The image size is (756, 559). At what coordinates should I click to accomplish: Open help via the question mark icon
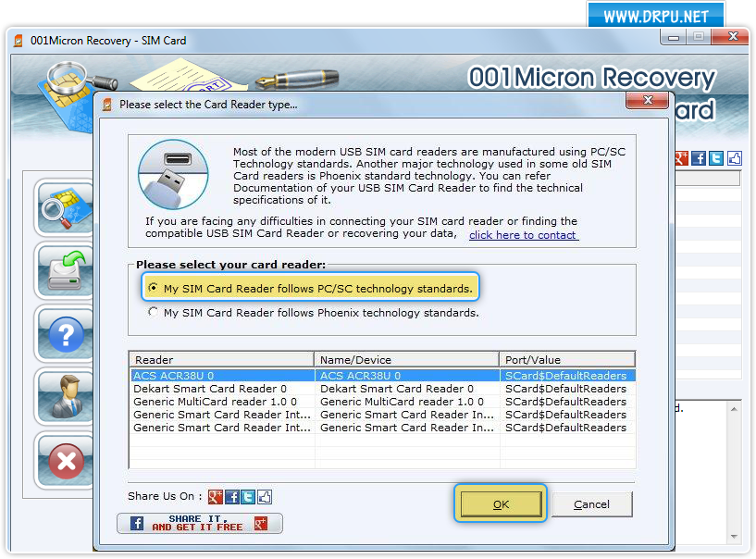65,334
